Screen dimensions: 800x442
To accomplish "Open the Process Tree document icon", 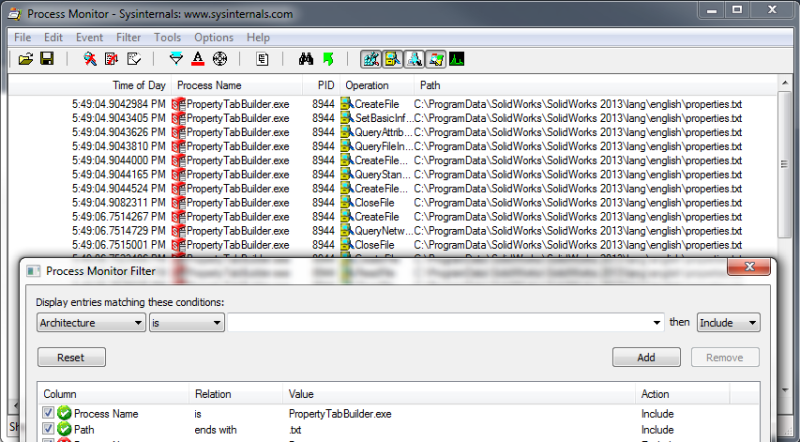I will 262,59.
